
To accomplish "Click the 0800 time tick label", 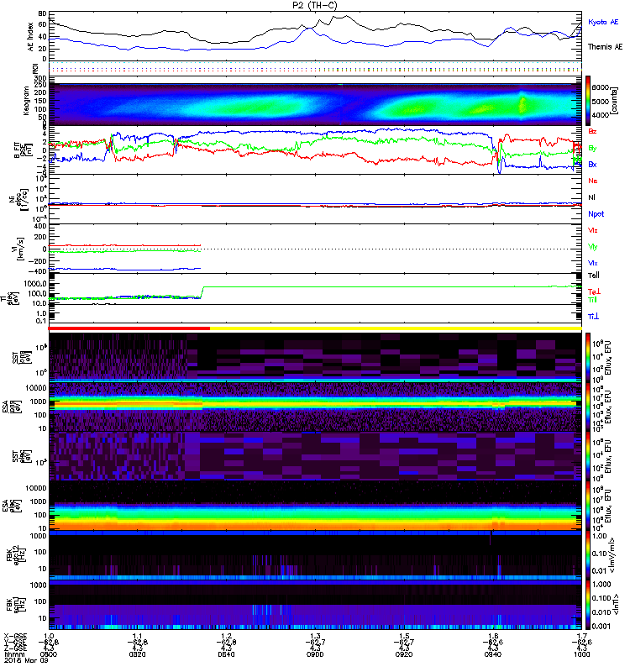I will point(49,654).
